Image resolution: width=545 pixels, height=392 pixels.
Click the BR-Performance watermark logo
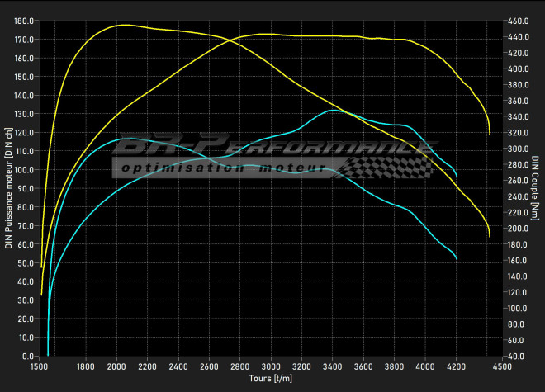pos(272,147)
